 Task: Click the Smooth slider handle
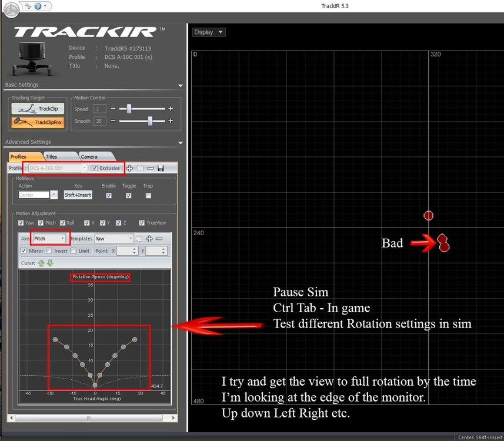[150, 121]
